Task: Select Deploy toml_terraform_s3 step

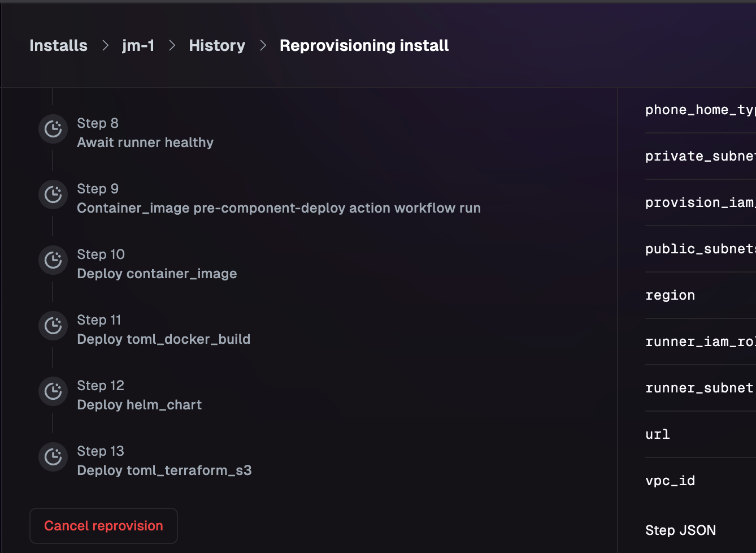Action: (x=164, y=461)
